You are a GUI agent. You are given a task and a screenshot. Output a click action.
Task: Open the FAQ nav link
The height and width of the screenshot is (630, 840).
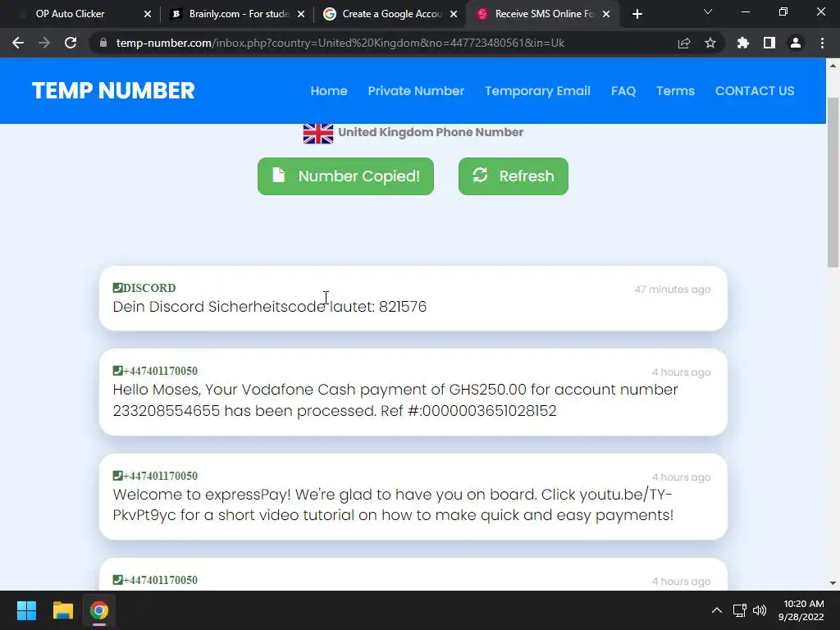click(x=623, y=91)
